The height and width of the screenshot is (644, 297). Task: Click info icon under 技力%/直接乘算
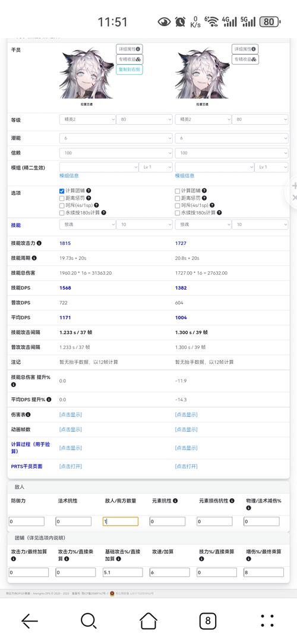point(201,559)
